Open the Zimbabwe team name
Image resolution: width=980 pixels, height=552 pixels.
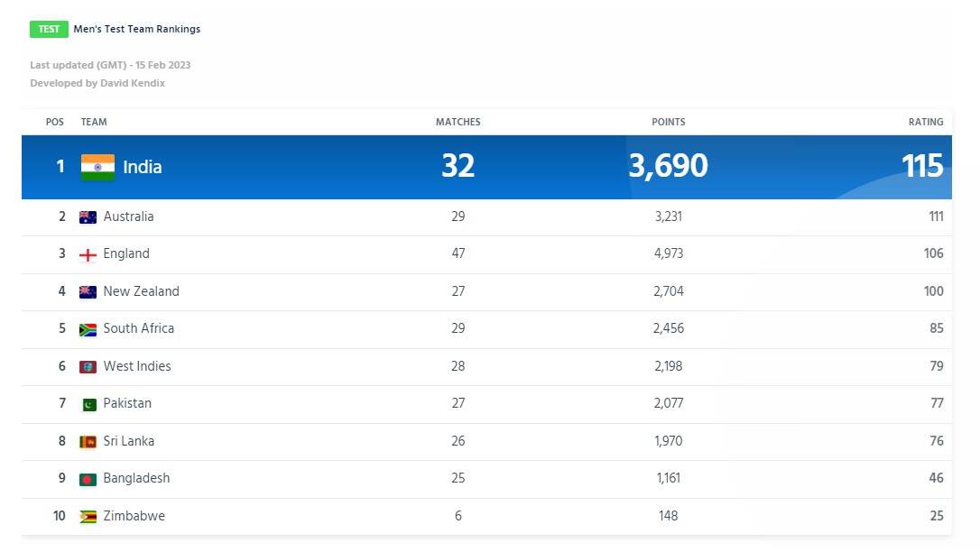click(x=134, y=516)
